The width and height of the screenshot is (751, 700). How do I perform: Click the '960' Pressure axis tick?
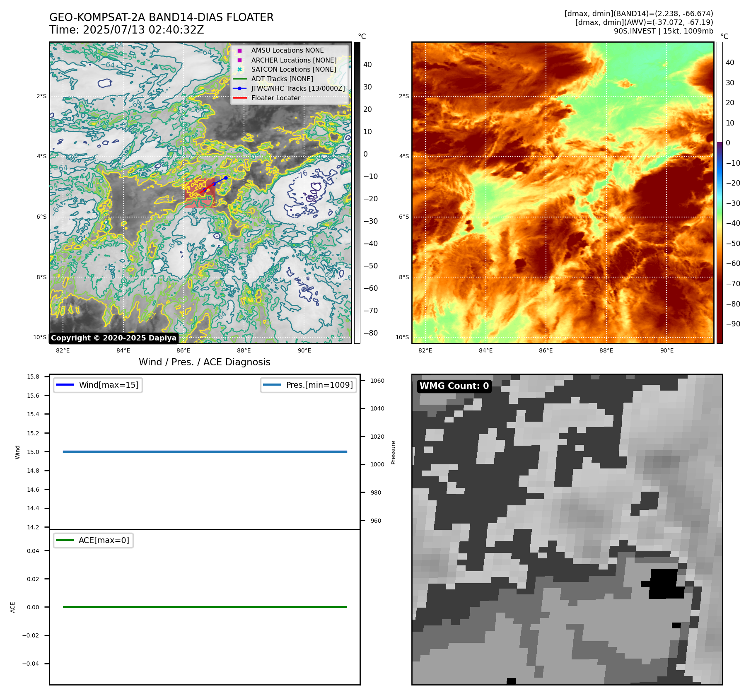pos(376,521)
